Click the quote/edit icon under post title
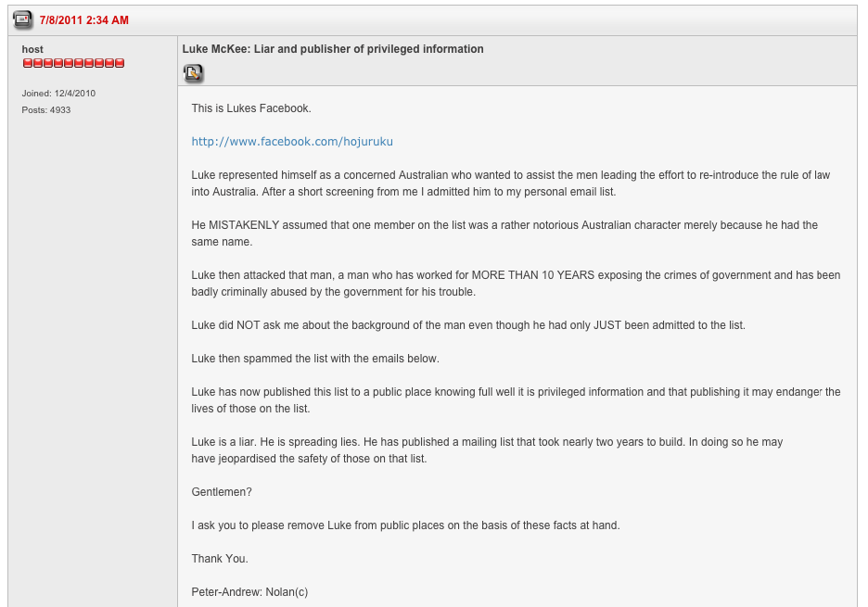Screen dimensions: 868x607 point(193,73)
